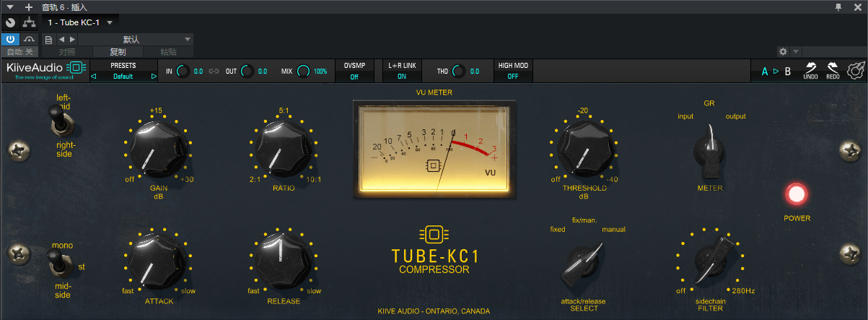Click the sidechain arc icon
The width and height of the screenshot is (868, 320).
[29, 39]
